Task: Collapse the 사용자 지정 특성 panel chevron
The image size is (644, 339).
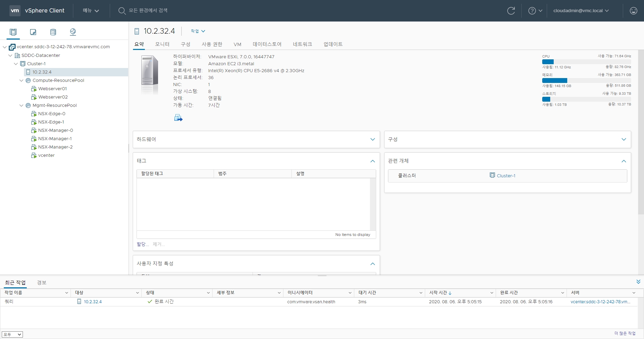Action: point(373,264)
